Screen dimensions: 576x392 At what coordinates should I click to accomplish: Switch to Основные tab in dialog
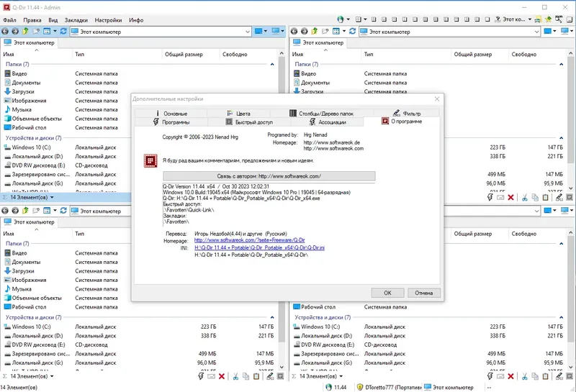(171, 114)
